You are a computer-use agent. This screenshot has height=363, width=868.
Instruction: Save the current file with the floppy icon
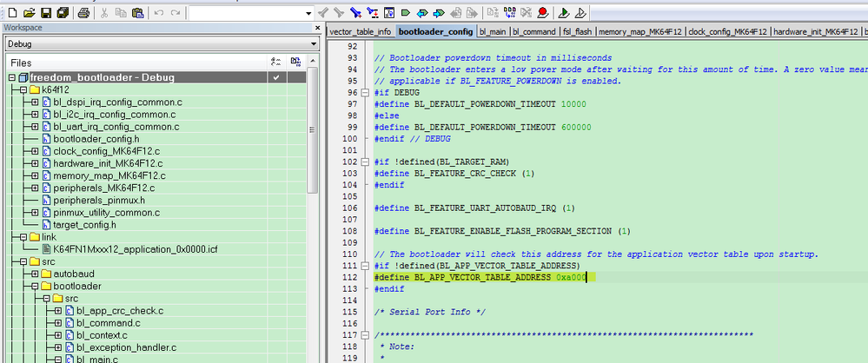click(x=47, y=12)
